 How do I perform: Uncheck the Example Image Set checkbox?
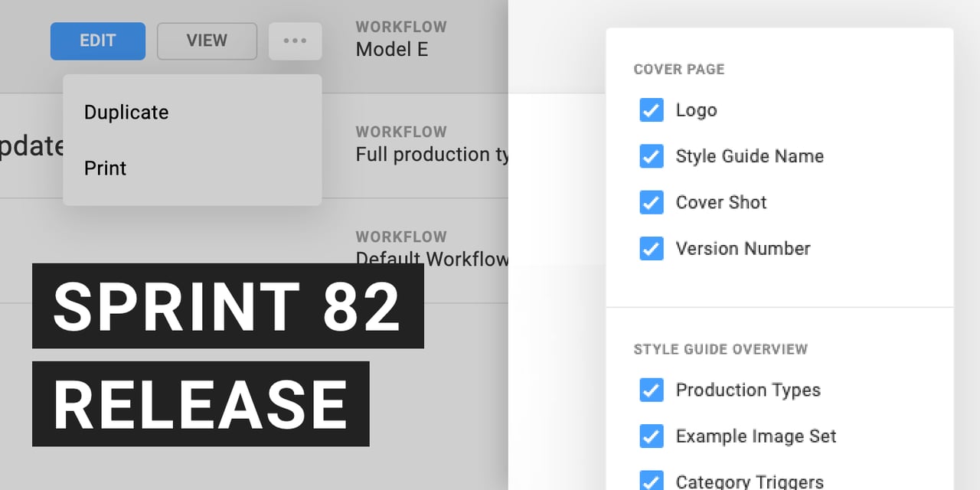[652, 436]
